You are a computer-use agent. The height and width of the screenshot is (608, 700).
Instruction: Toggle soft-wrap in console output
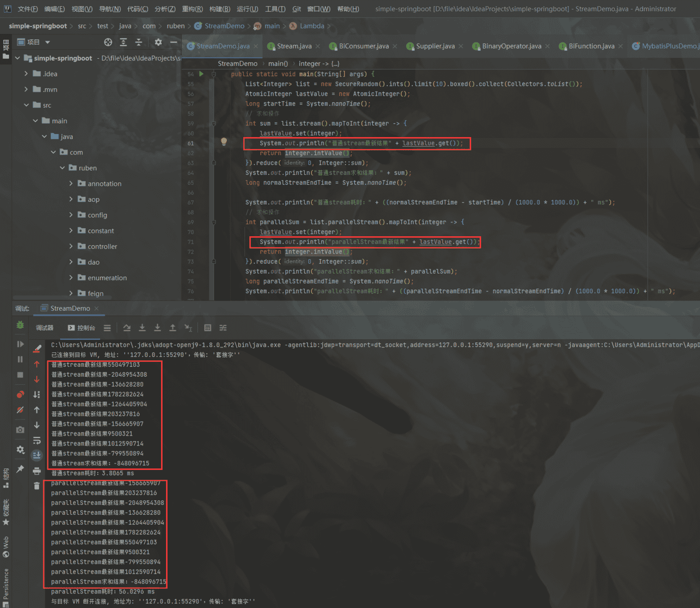pyautogui.click(x=37, y=441)
